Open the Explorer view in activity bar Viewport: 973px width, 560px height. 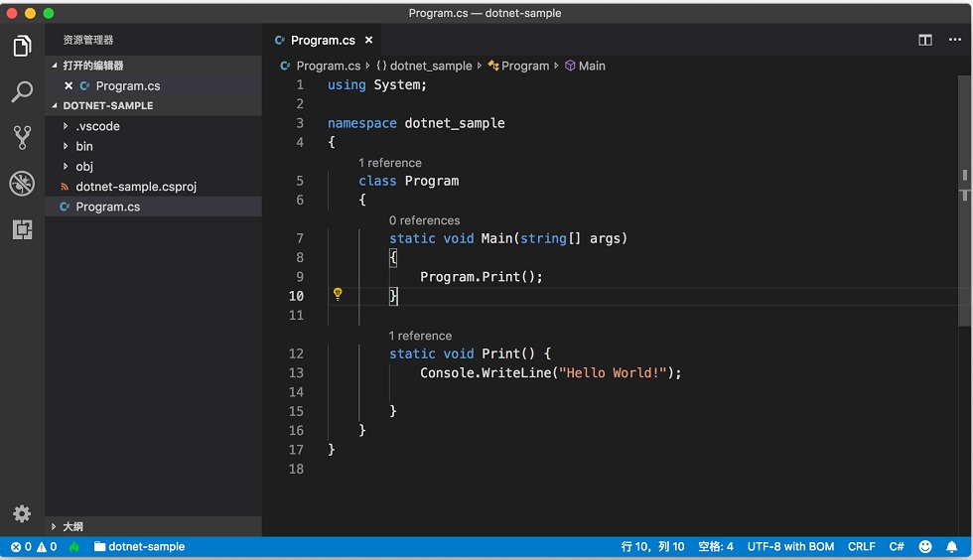pyautogui.click(x=22, y=46)
